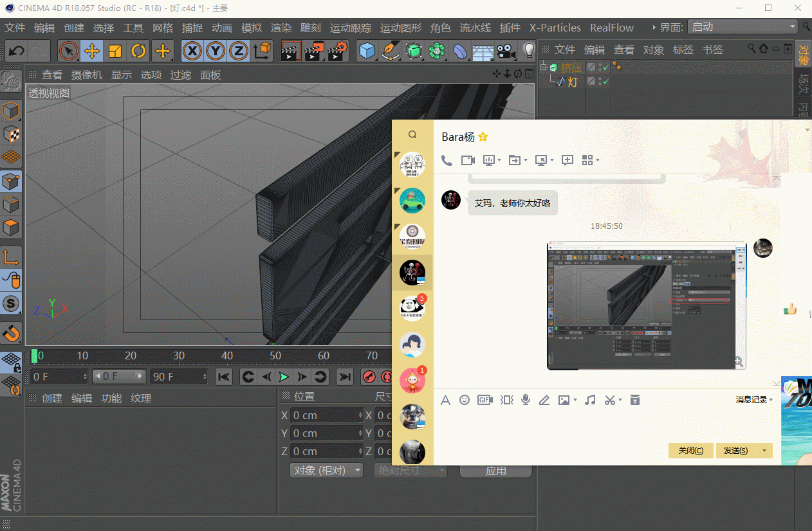Open the Subdivision Surface generator icon

click(x=413, y=52)
